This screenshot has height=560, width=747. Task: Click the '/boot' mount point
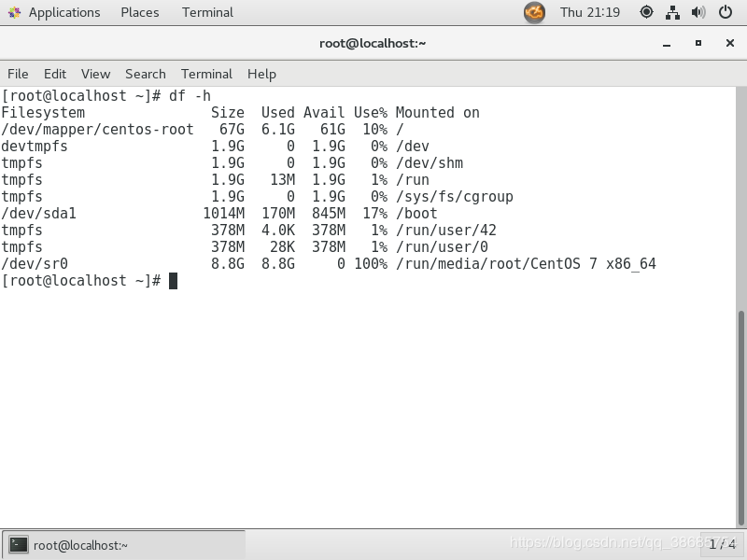click(x=416, y=214)
